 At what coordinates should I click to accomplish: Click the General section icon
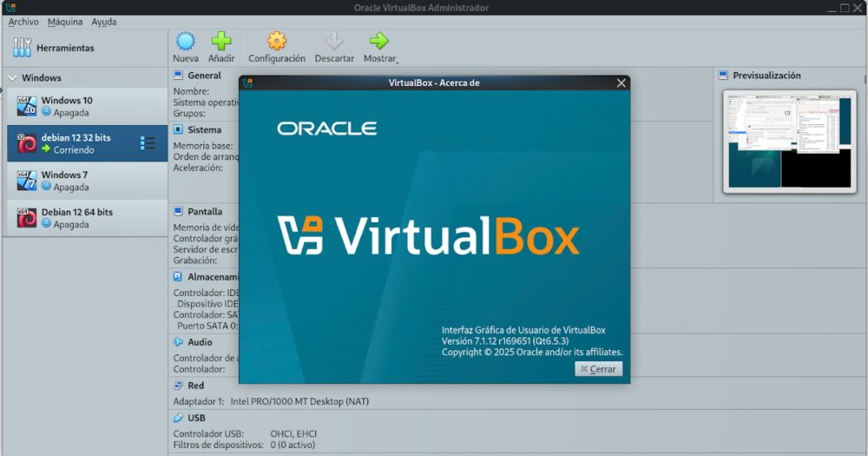click(x=178, y=76)
